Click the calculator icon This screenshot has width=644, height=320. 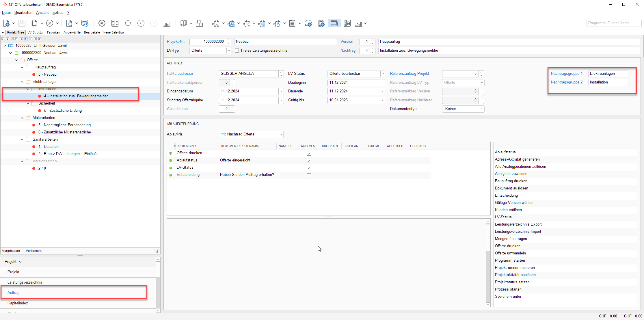pyautogui.click(x=115, y=23)
